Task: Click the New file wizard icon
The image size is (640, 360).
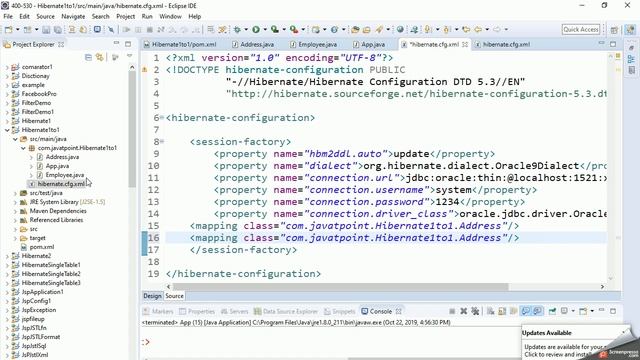Action: 9,29
